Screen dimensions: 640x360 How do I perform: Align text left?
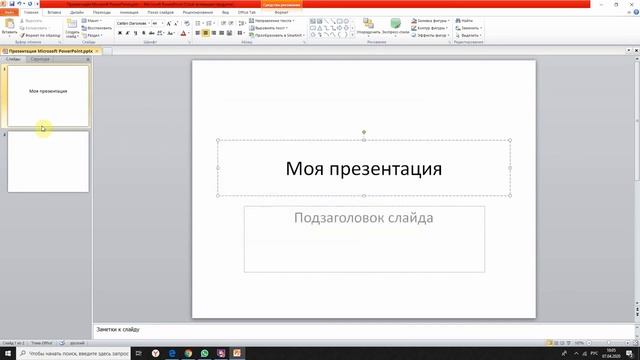198,33
